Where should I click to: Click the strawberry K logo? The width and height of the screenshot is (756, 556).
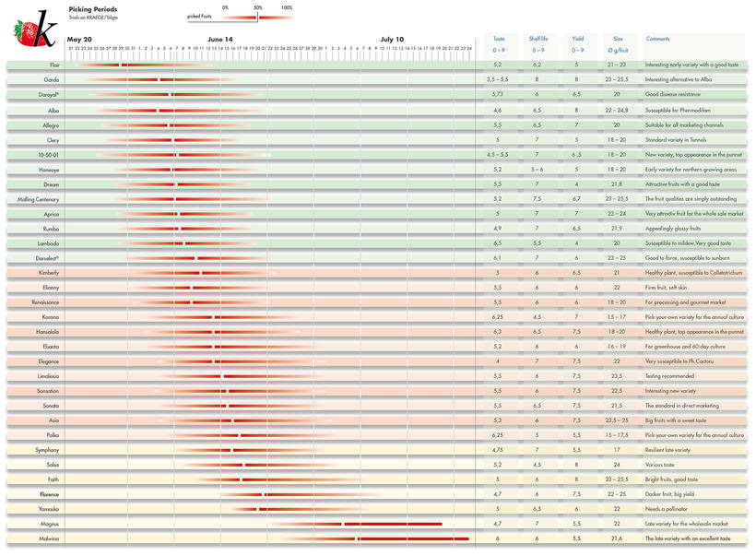33,30
